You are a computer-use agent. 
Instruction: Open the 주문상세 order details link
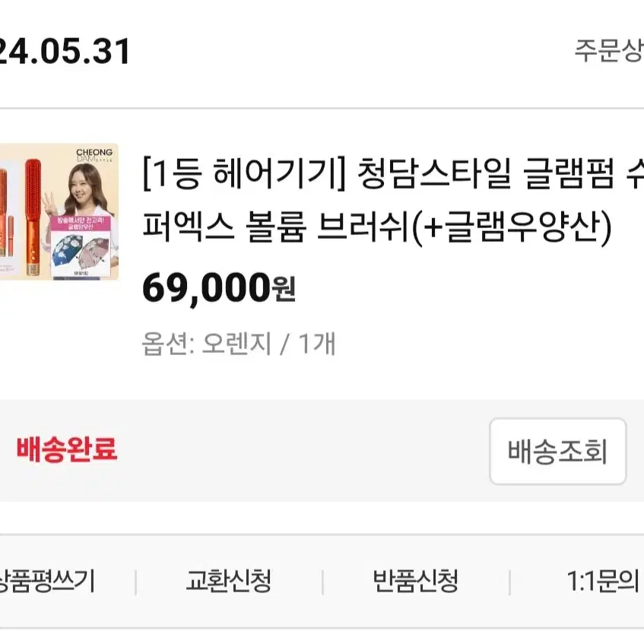click(x=609, y=52)
